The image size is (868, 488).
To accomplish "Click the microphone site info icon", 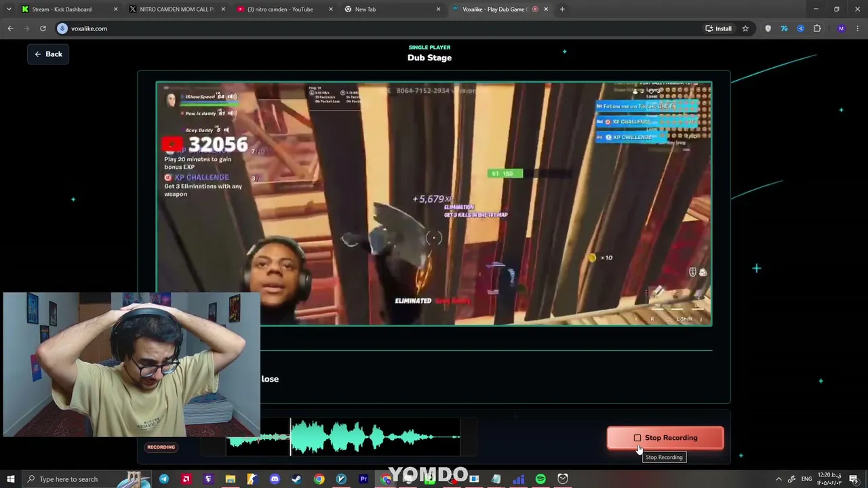I will click(x=62, y=28).
